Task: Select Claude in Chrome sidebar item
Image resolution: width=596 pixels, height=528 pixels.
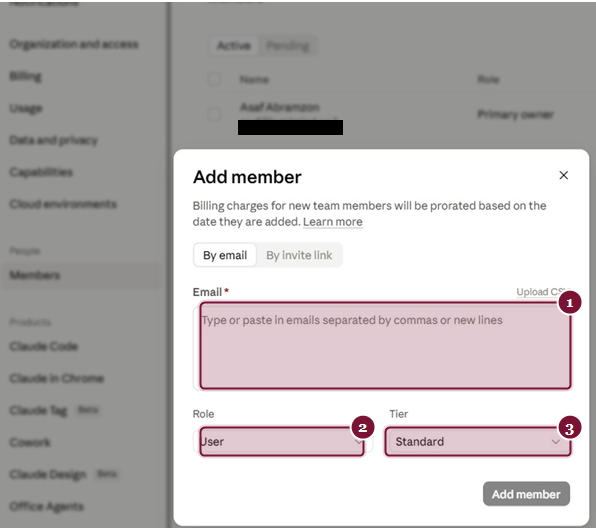Action: (57, 378)
